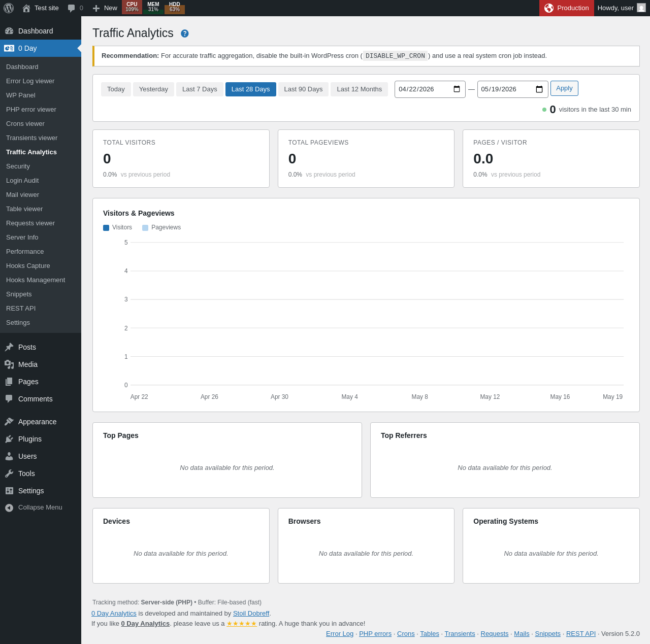Collapse the admin sidebar menu
The image size is (650, 644).
pos(34,507)
